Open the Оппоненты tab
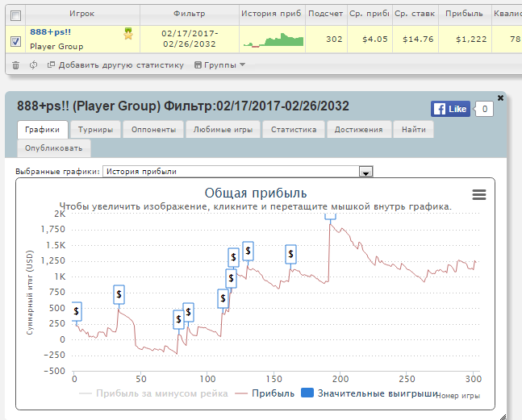This screenshot has width=522, height=420. pos(153,130)
